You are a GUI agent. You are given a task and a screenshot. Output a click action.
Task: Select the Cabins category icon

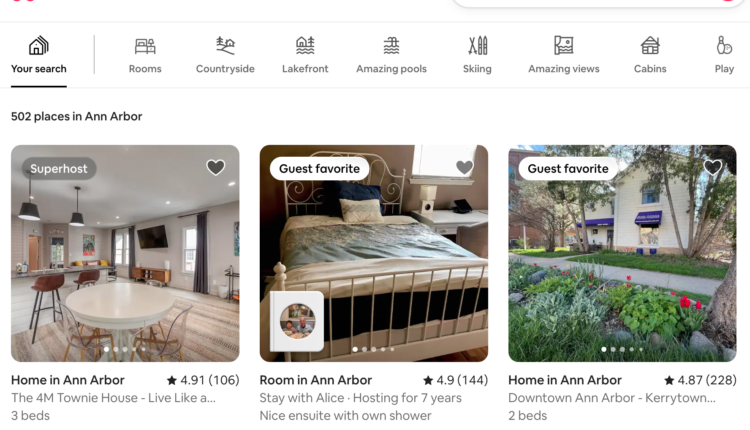(x=650, y=46)
